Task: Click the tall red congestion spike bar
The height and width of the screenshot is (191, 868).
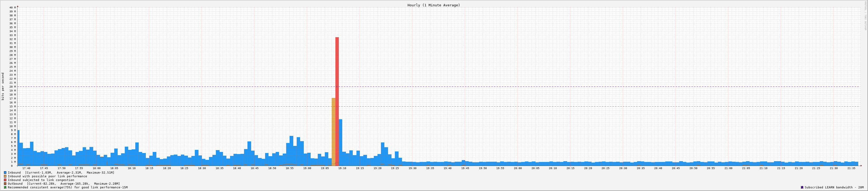Action: point(337,101)
